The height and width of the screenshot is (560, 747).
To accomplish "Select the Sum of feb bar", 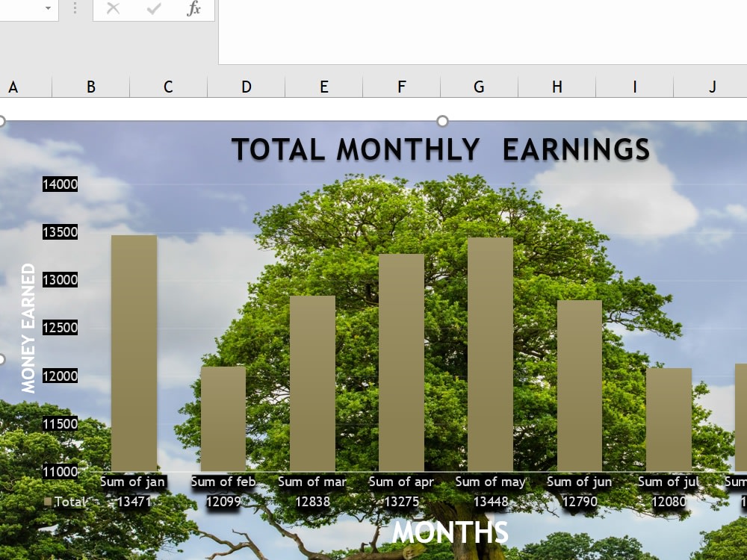I will [223, 419].
